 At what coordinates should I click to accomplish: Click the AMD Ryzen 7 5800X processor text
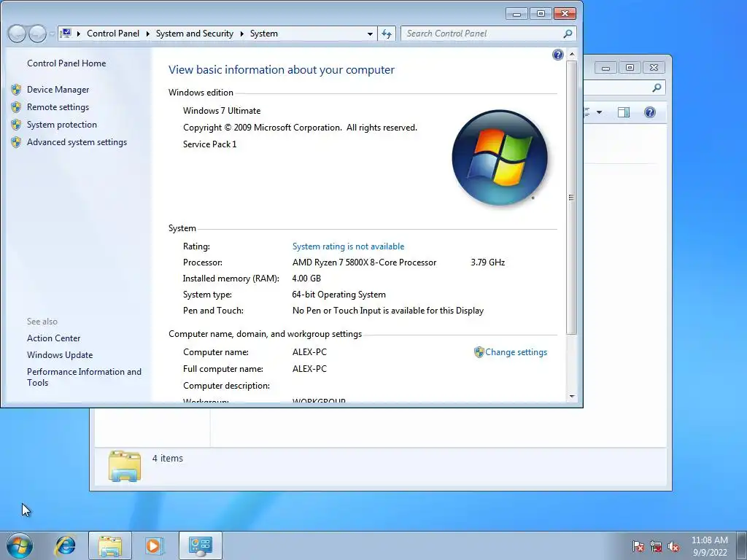pyautogui.click(x=364, y=262)
